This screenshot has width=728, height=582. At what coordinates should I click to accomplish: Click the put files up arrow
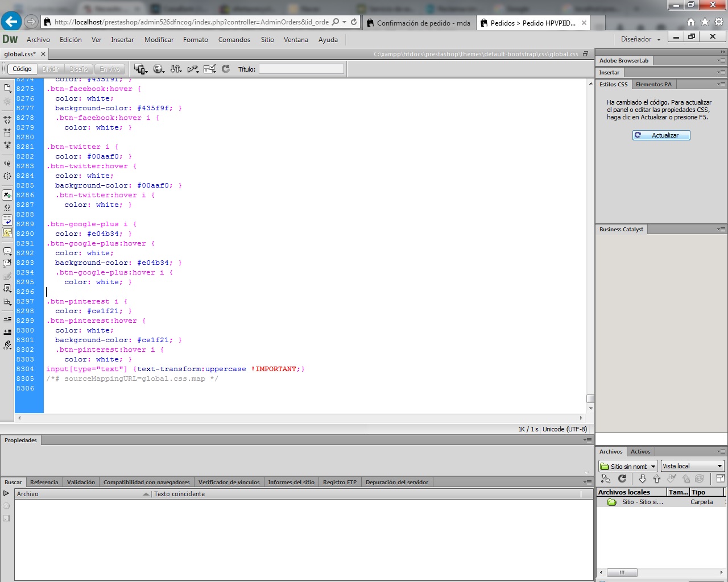(657, 479)
